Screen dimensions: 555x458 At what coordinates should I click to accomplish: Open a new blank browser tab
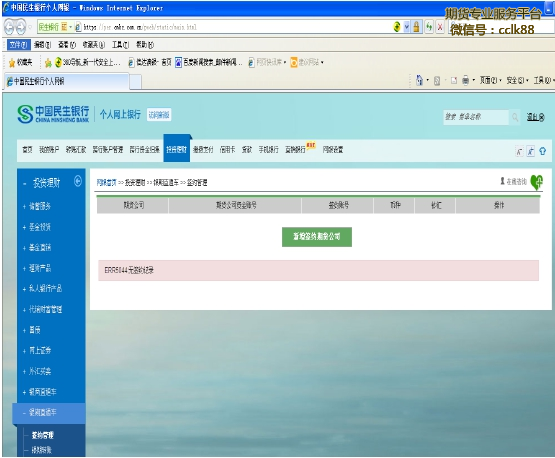(x=135, y=82)
